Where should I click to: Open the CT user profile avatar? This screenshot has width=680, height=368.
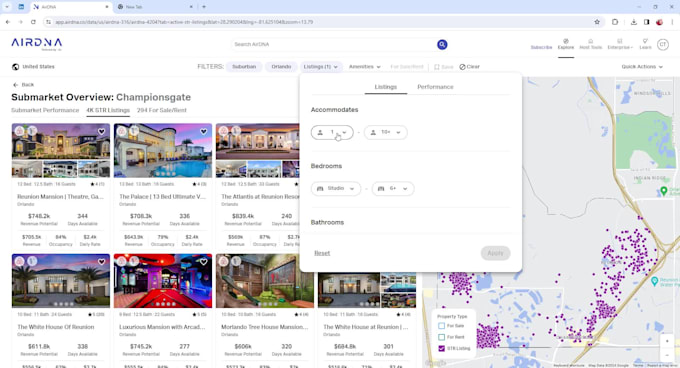point(663,44)
